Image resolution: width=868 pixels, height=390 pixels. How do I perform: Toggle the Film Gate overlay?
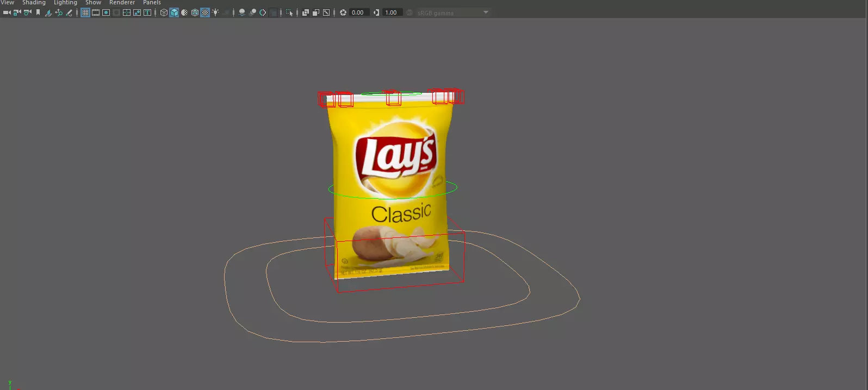pyautogui.click(x=96, y=12)
